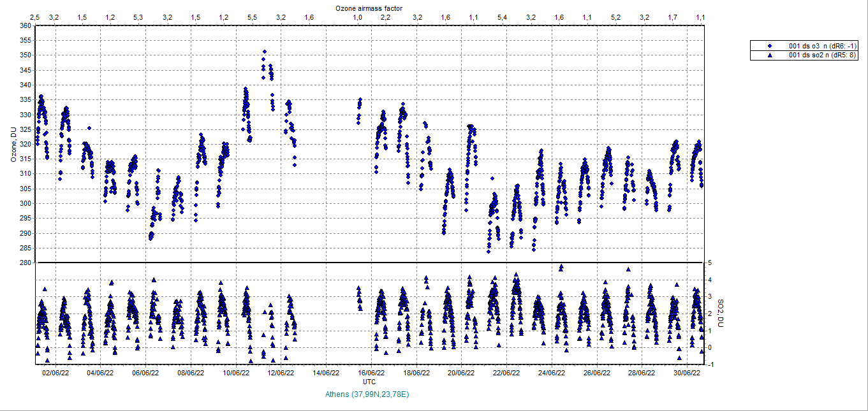The height and width of the screenshot is (411, 868).
Task: Click the 02/06/22 date tick label
Action: (55, 373)
